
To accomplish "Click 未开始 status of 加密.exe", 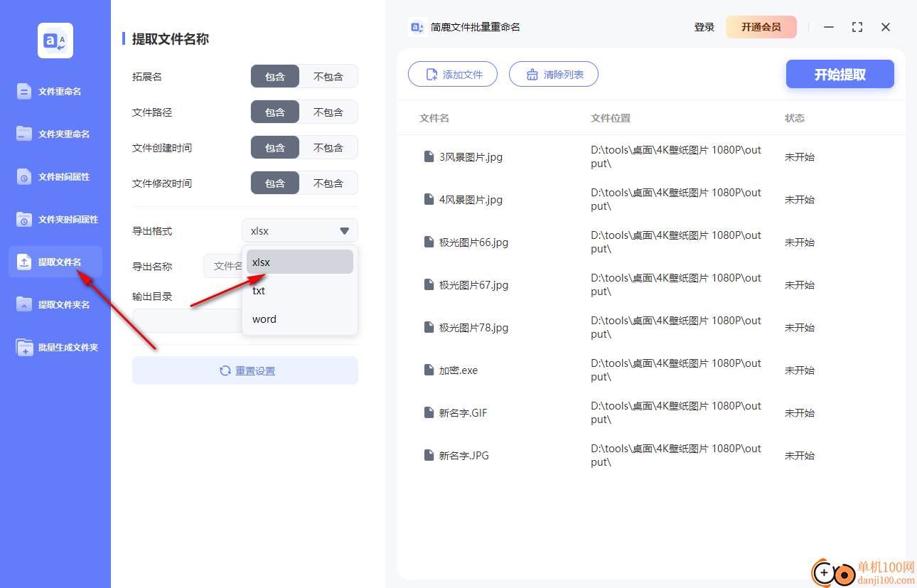I will [800, 370].
